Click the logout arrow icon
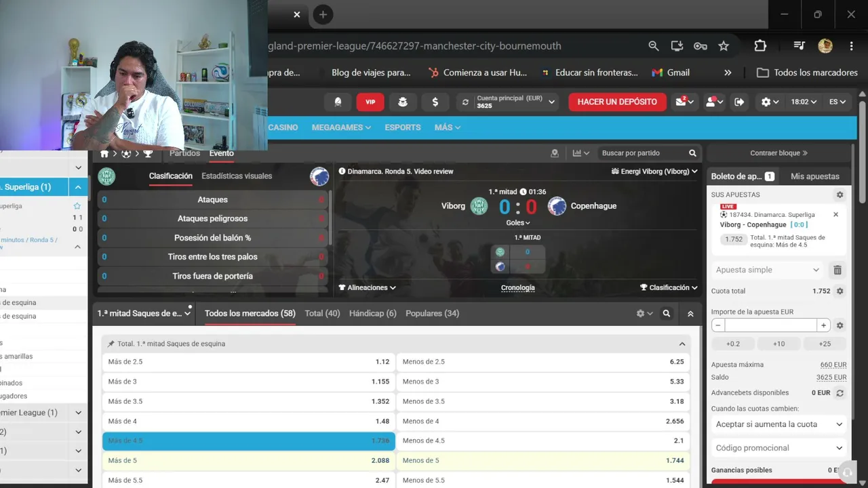The height and width of the screenshot is (488, 868). click(x=739, y=102)
